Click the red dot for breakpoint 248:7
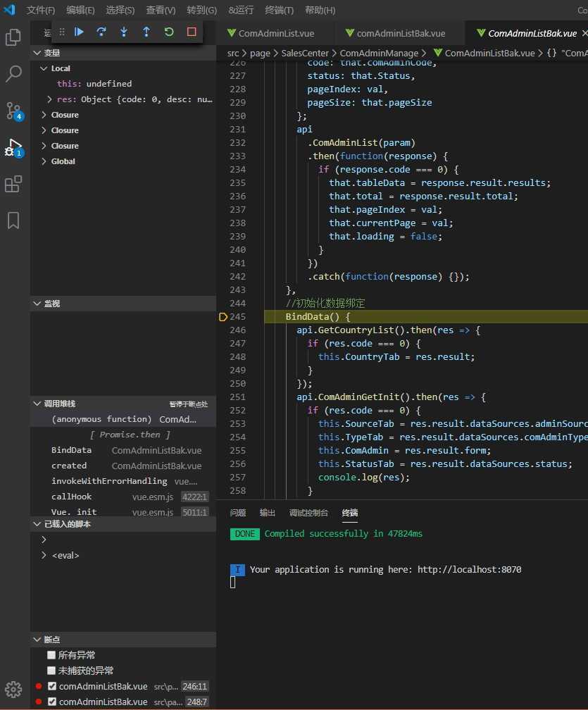The image size is (588, 710). click(x=39, y=702)
